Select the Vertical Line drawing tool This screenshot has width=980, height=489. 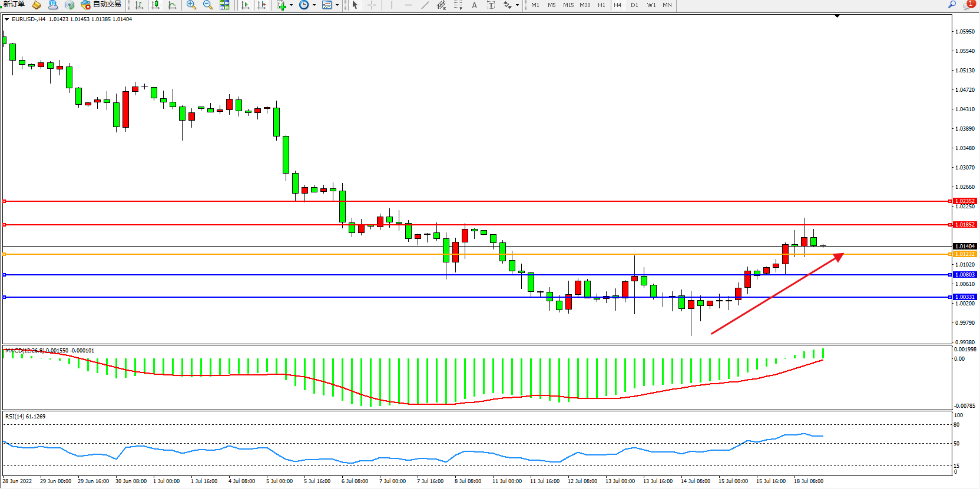(x=392, y=5)
